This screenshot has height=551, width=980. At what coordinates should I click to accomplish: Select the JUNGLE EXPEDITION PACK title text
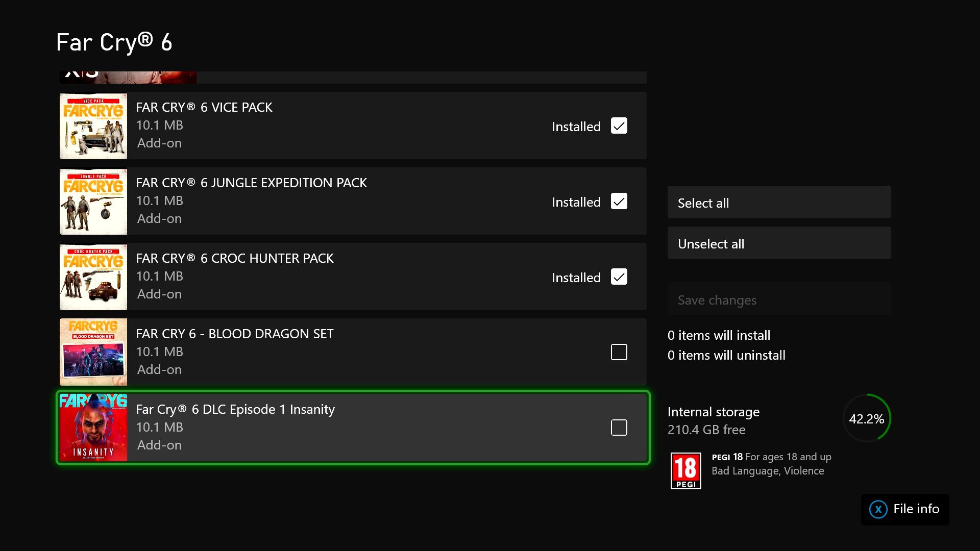251,183
